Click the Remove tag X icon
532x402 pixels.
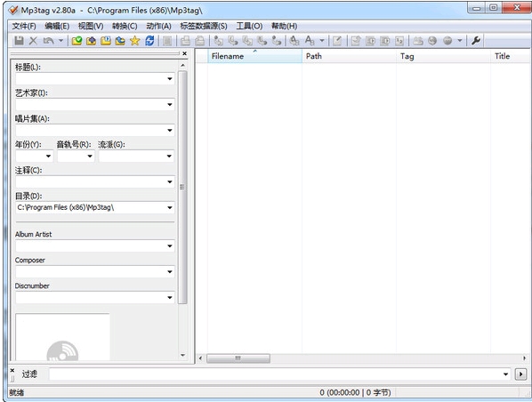pos(33,41)
